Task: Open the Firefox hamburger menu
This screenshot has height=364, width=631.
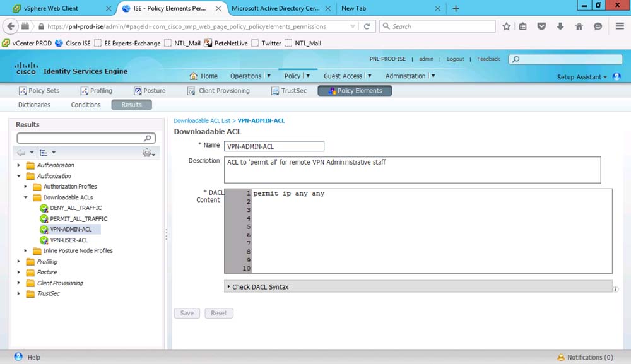Action: coord(620,26)
